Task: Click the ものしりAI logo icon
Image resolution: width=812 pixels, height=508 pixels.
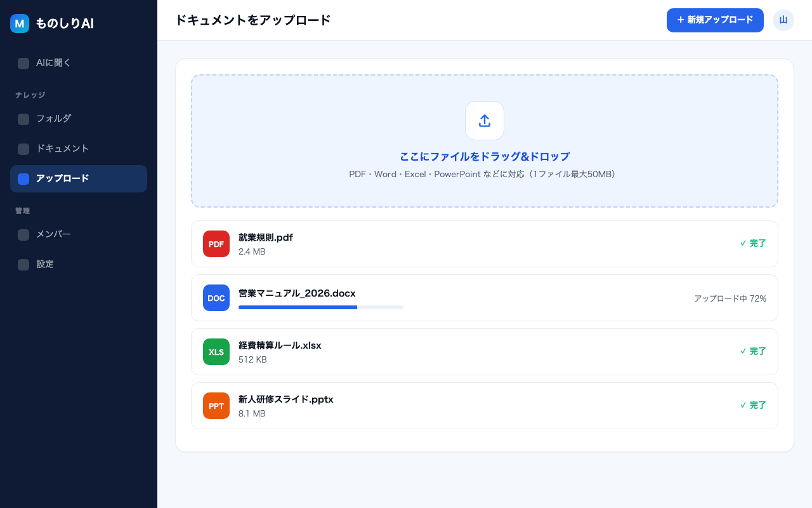Action: point(20,23)
